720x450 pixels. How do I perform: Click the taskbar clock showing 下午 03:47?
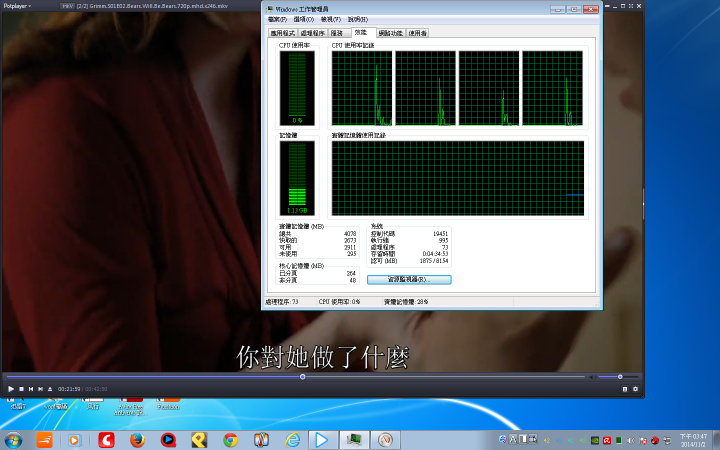pyautogui.click(x=693, y=440)
